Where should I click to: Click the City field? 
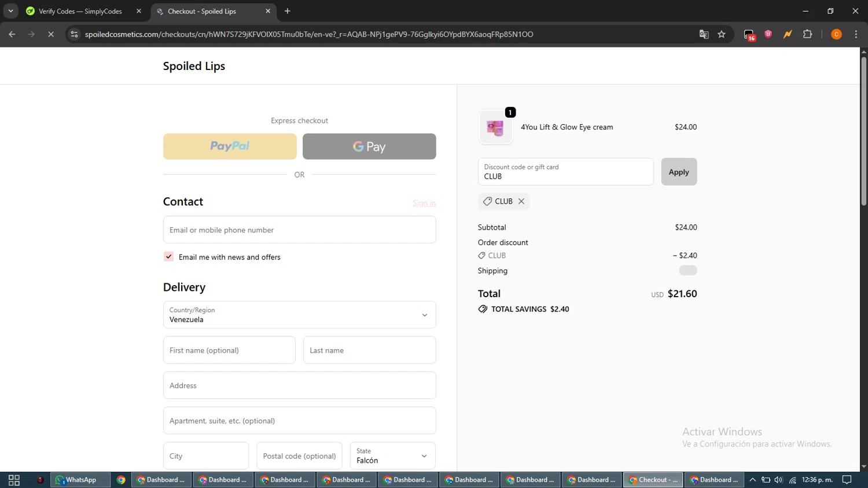(206, 456)
